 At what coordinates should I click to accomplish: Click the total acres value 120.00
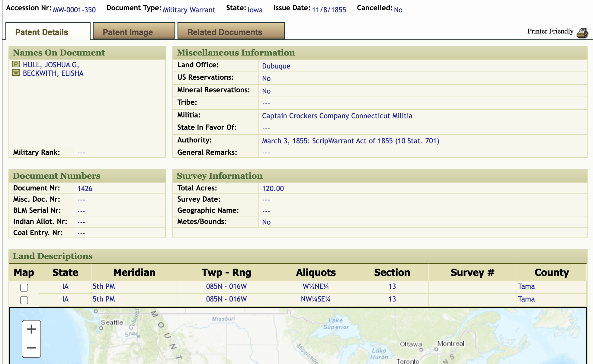pyautogui.click(x=273, y=189)
